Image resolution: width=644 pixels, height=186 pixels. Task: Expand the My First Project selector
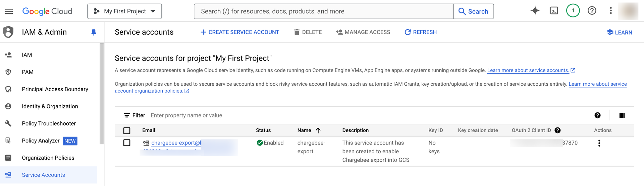click(124, 11)
